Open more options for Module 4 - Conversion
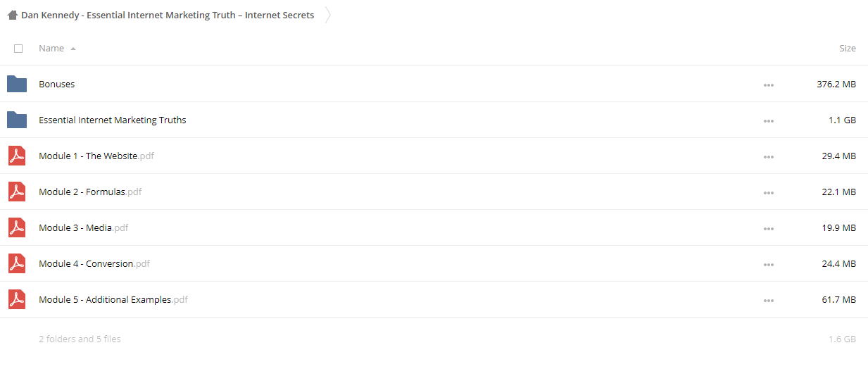 tap(768, 264)
